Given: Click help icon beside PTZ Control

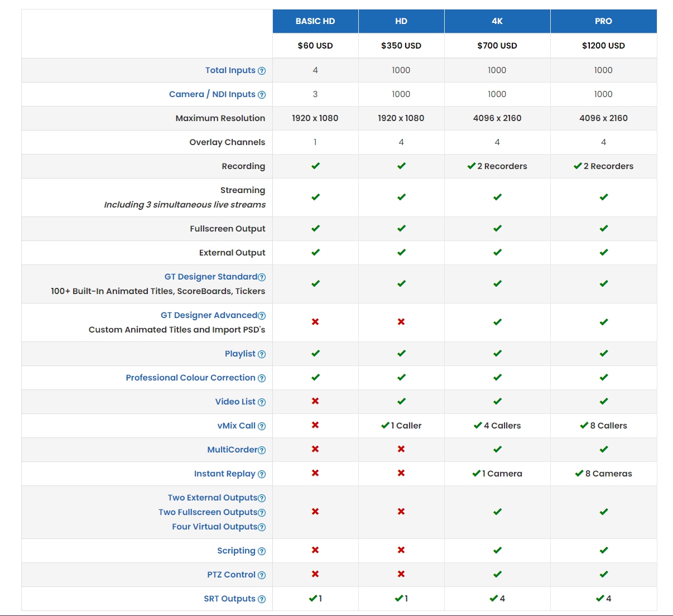Looking at the screenshot, I should [x=262, y=575].
